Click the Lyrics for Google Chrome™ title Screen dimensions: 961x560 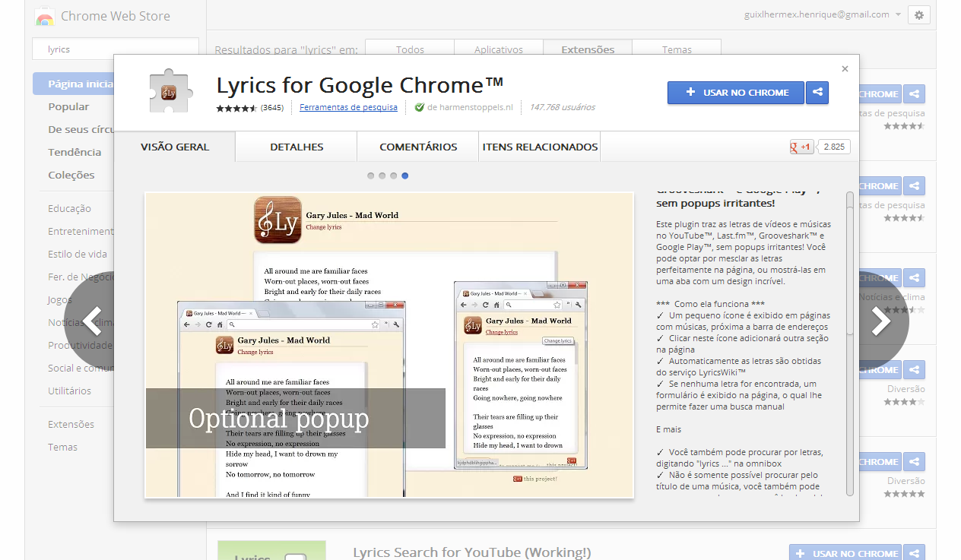pos(360,84)
